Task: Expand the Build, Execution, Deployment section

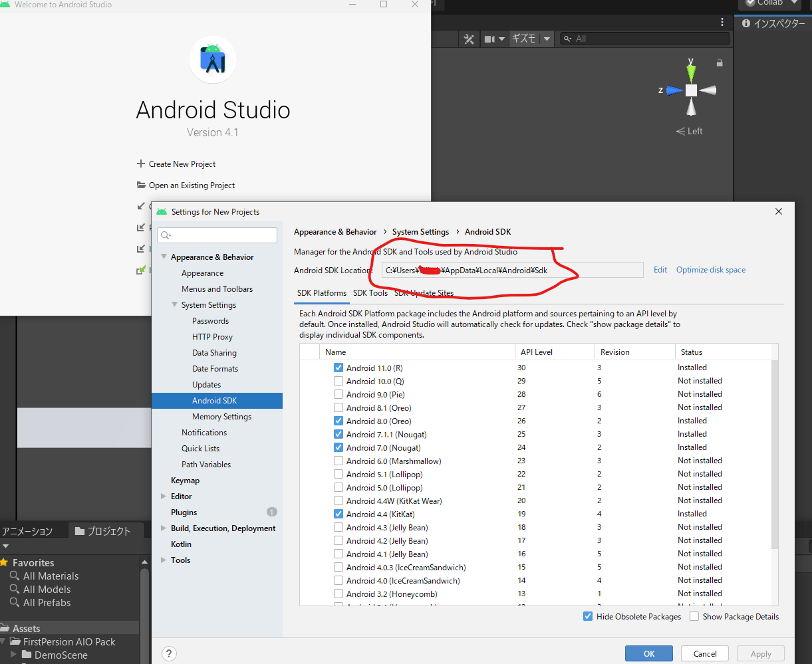Action: 164,528
